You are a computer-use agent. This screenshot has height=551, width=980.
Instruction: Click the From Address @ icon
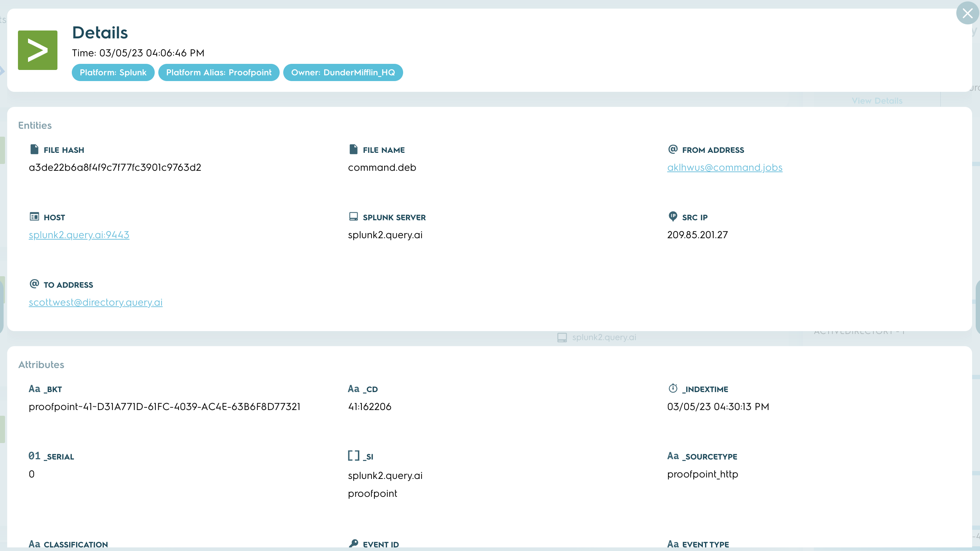tap(673, 149)
